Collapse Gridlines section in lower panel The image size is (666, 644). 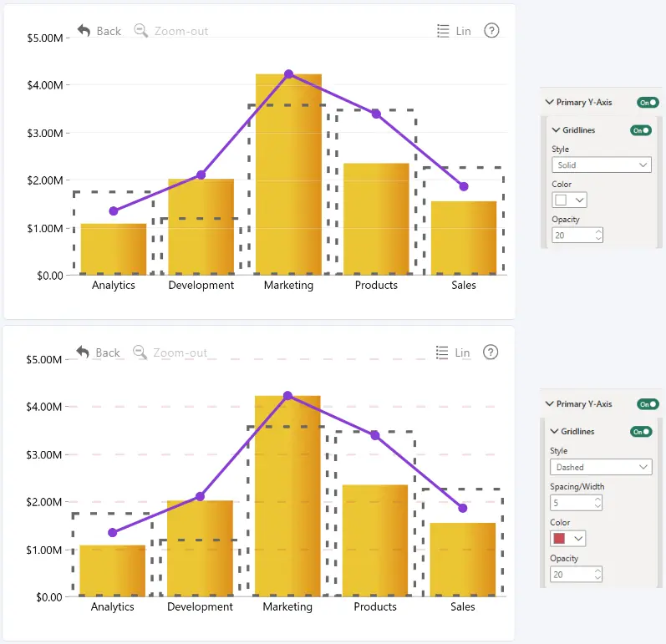(554, 431)
